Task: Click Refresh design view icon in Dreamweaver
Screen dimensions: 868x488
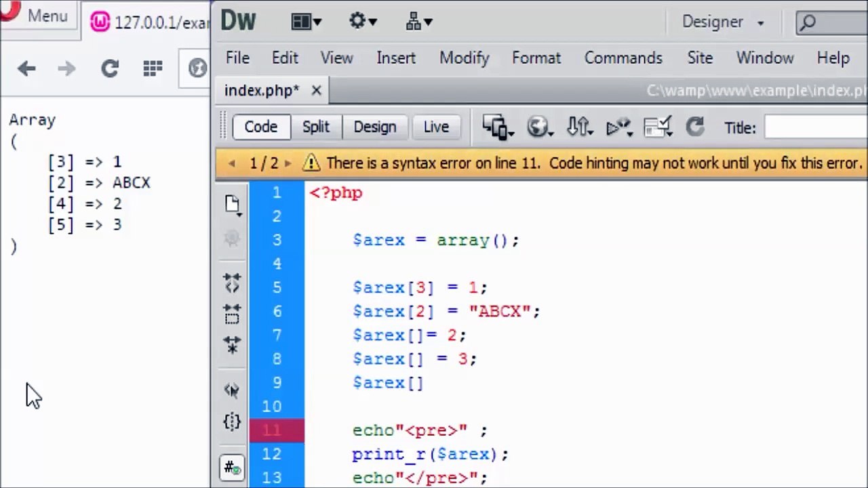Action: pos(695,127)
